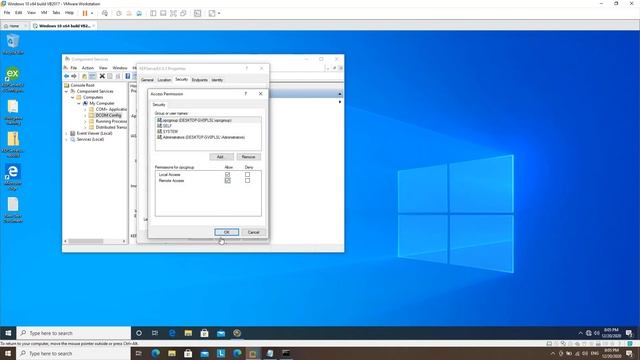Click the host taskbar search box
Viewport: 640px width, 360px height.
tap(74, 353)
